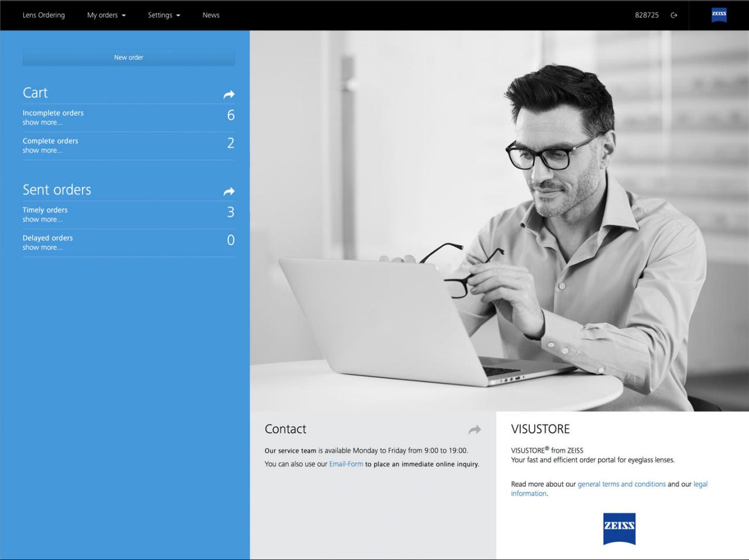The width and height of the screenshot is (749, 560).
Task: Click the ZEISS logo in the VISUSTORE panel
Action: coord(619,528)
